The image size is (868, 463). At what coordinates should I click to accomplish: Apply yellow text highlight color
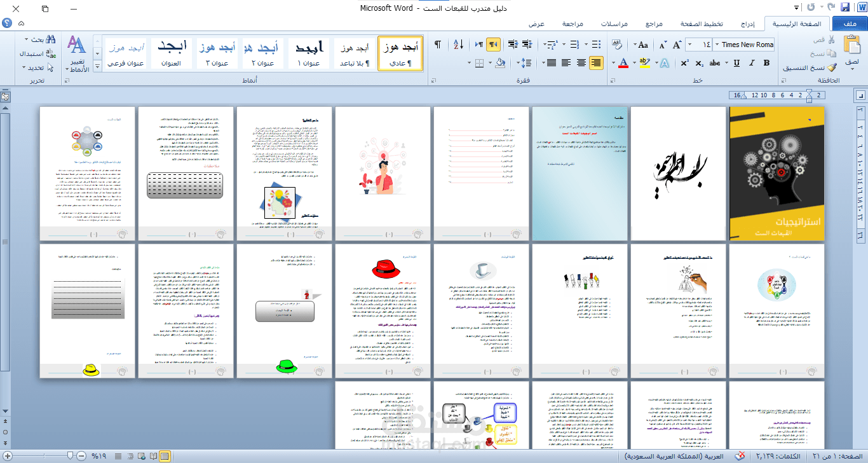point(644,63)
